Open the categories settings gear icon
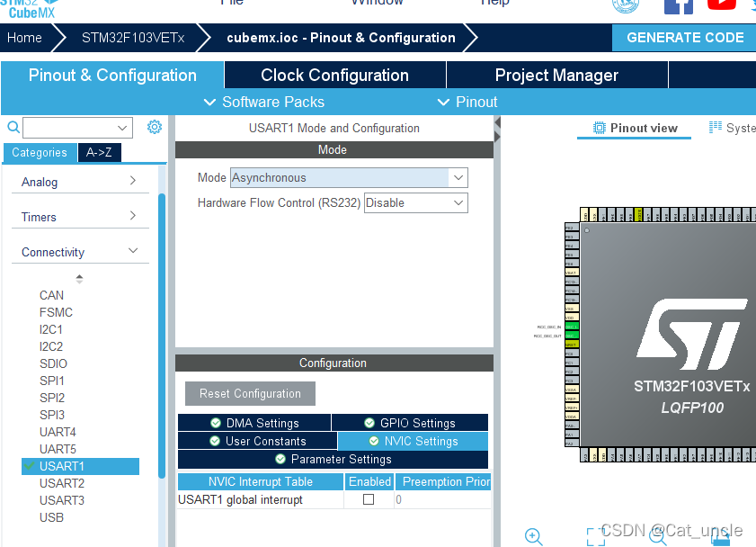This screenshot has width=756, height=547. click(x=155, y=127)
